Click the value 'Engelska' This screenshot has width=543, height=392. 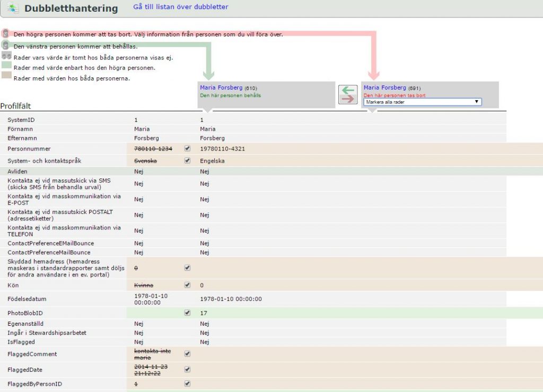tap(212, 161)
